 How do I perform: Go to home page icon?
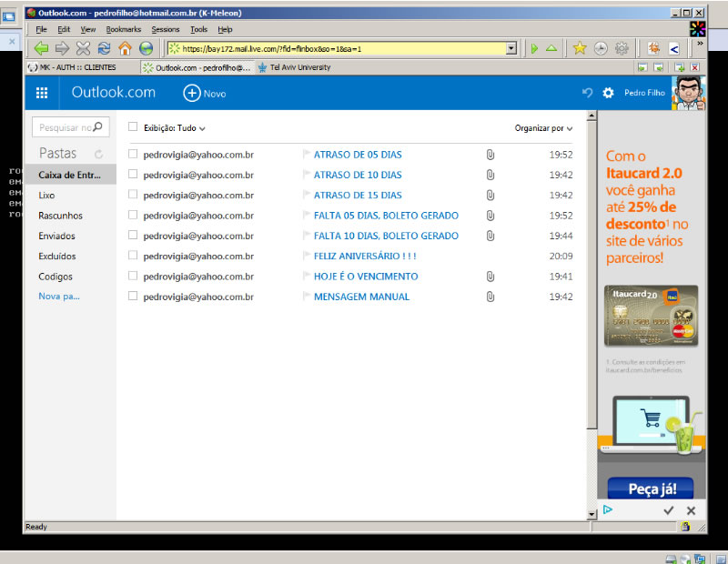click(125, 48)
